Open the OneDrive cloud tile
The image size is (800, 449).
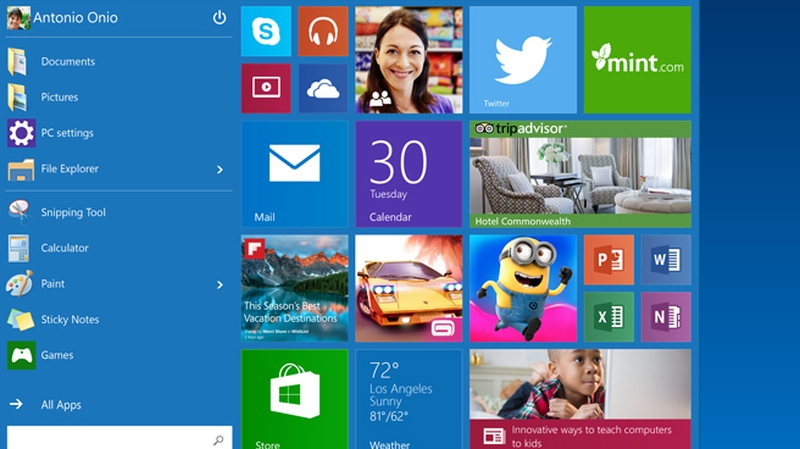point(323,88)
